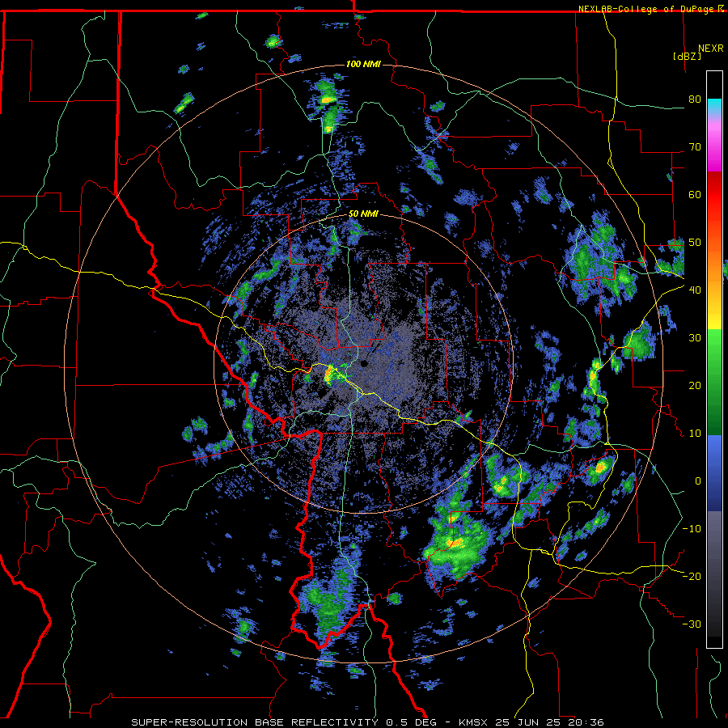Click the 10 value on dBZ scale
This screenshot has height=728, width=728.
click(x=695, y=434)
